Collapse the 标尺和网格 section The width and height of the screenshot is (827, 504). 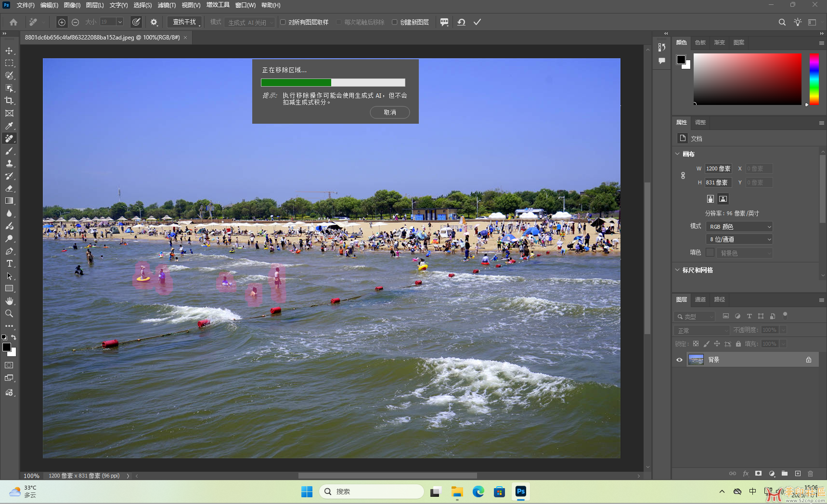pyautogui.click(x=677, y=270)
